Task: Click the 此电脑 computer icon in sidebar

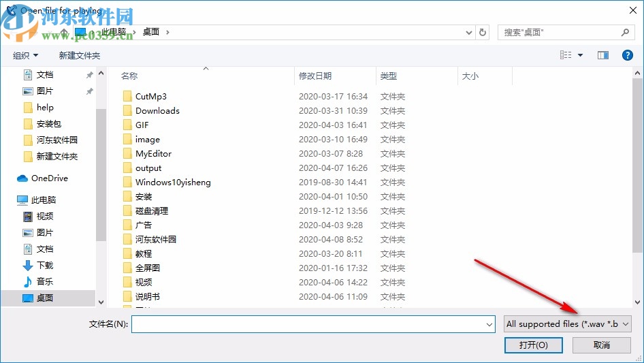Action: [x=22, y=200]
